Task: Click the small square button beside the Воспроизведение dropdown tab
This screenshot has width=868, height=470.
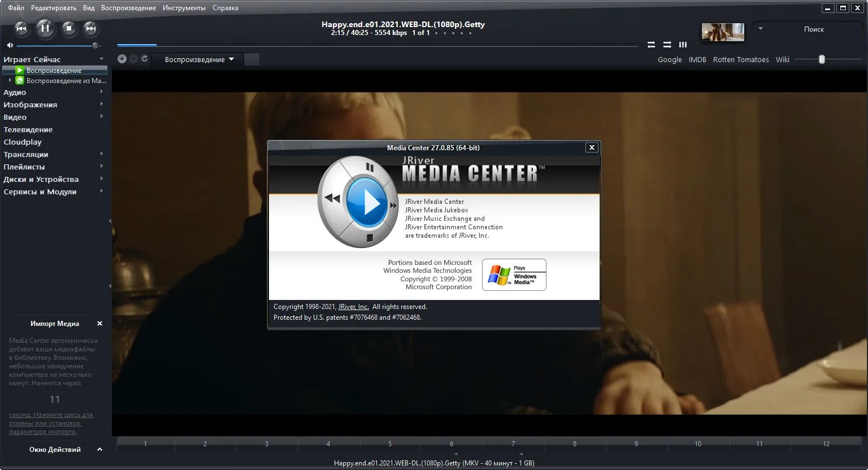Action: (252, 59)
